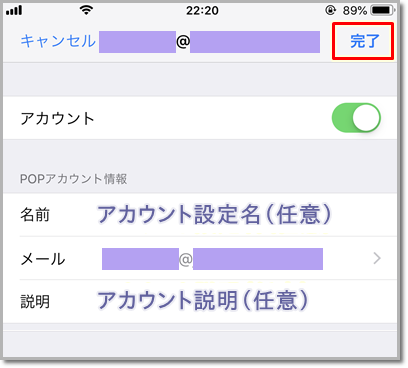Tap the rotation lock status icon
Viewport: 408px width, 368px height.
330,11
